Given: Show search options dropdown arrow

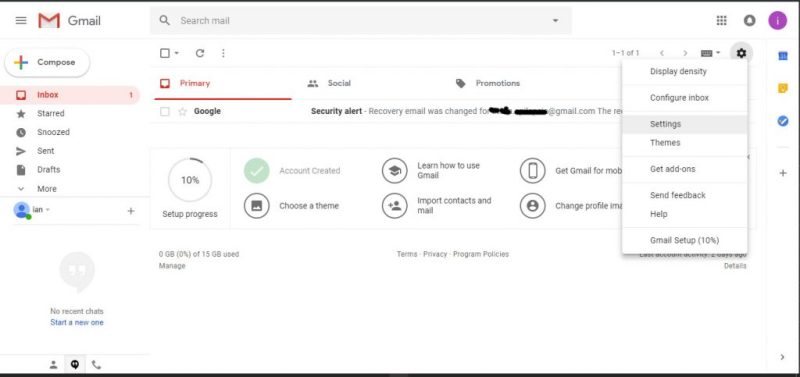Looking at the screenshot, I should [556, 20].
